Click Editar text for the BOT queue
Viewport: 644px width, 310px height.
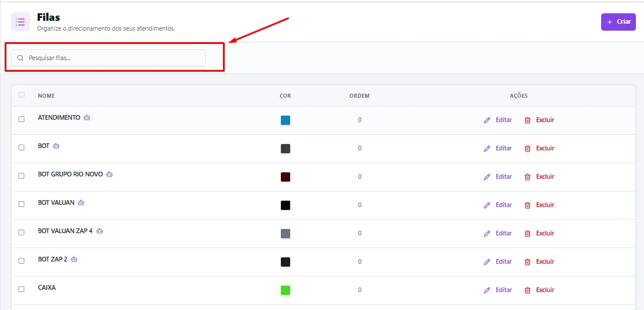pos(503,149)
